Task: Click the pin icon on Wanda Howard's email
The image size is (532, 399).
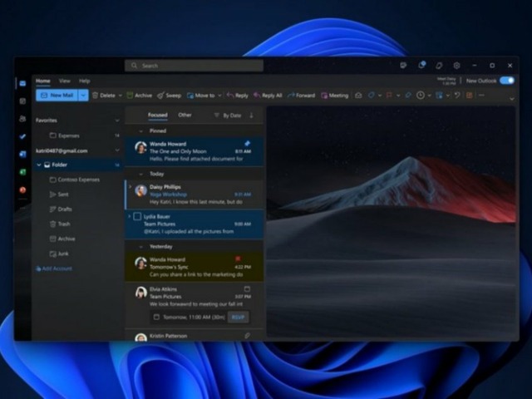Action: click(x=246, y=143)
